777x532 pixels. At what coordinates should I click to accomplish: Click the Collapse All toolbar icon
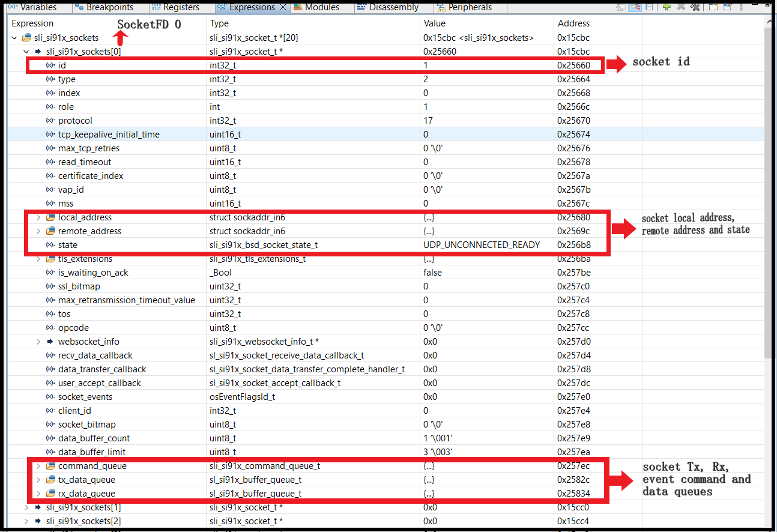pos(649,7)
